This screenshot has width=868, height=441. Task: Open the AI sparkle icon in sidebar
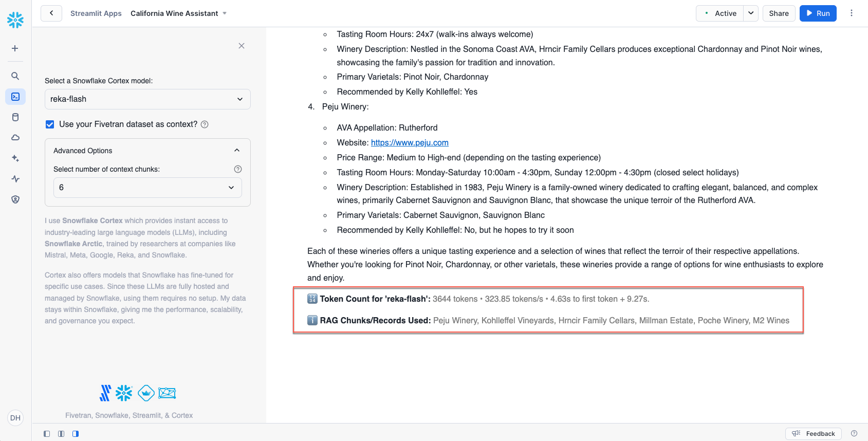click(x=15, y=158)
